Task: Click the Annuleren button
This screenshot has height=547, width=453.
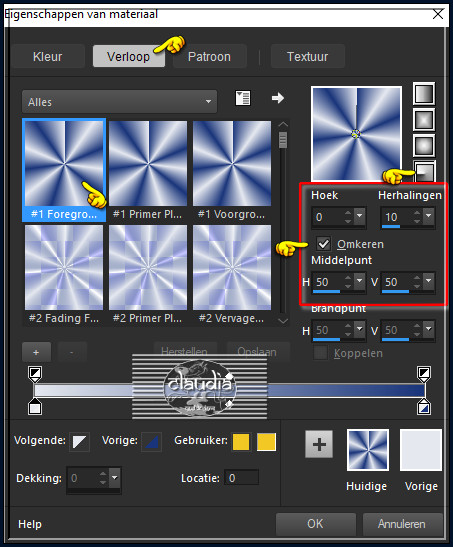Action: 402,524
